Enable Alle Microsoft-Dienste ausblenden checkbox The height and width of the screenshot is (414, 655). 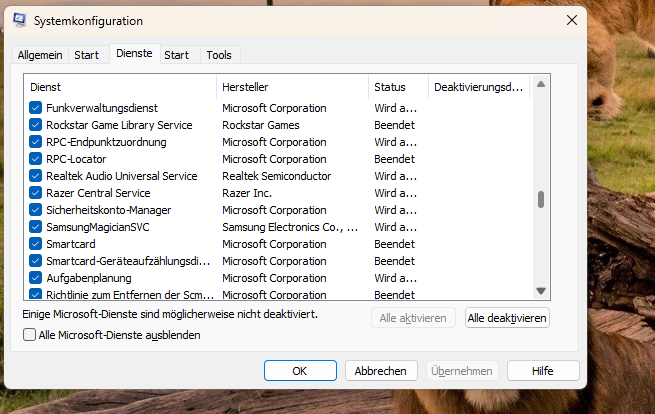(x=29, y=336)
